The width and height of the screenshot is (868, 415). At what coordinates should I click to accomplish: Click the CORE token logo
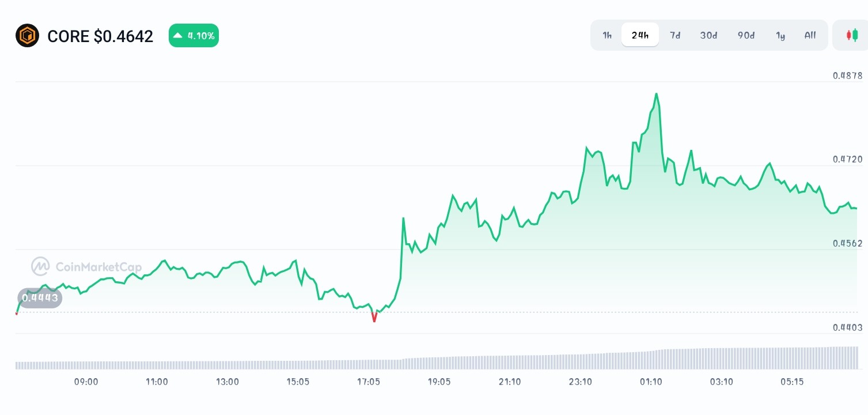point(27,35)
